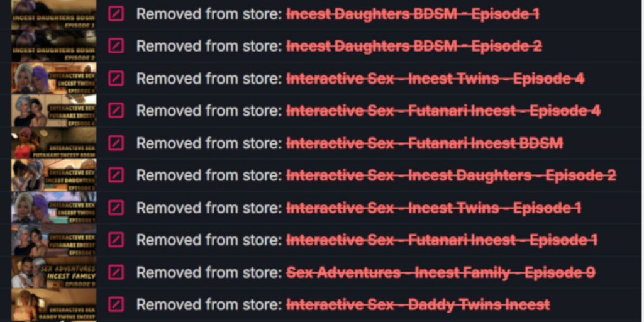Select thumbnail of Interactive Sex Incest Twins Episode 1
The height and width of the screenshot is (322, 644).
(x=54, y=208)
